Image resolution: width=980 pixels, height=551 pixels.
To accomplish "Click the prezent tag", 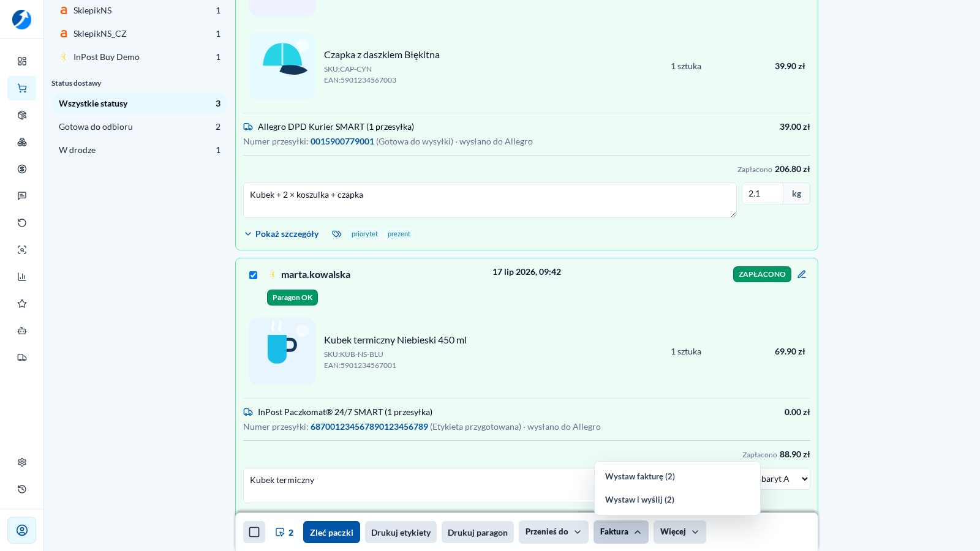I will 399,234.
